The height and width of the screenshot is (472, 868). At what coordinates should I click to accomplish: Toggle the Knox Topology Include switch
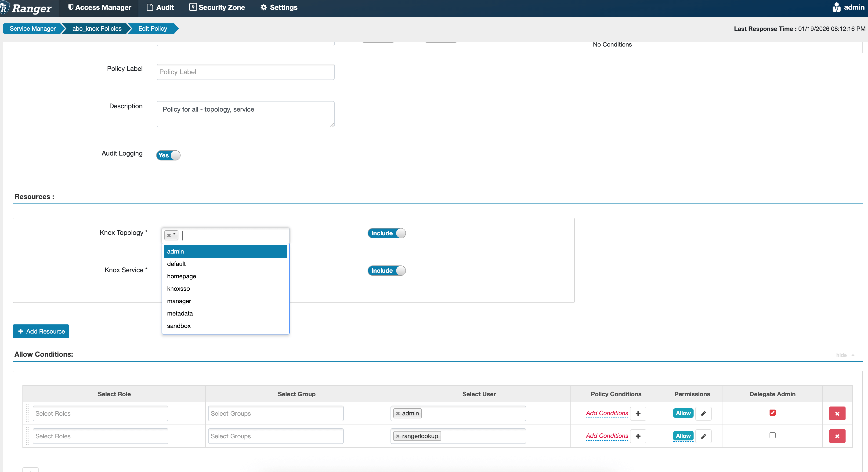coord(387,233)
